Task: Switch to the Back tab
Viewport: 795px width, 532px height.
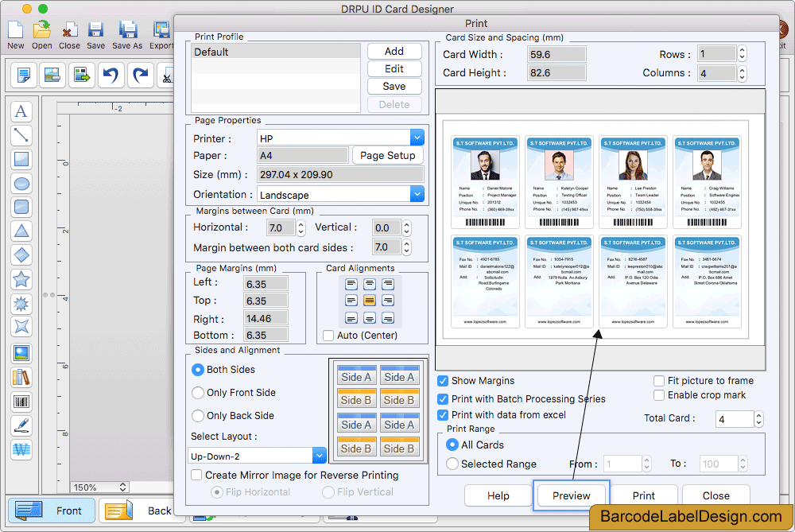Action: pos(142,511)
